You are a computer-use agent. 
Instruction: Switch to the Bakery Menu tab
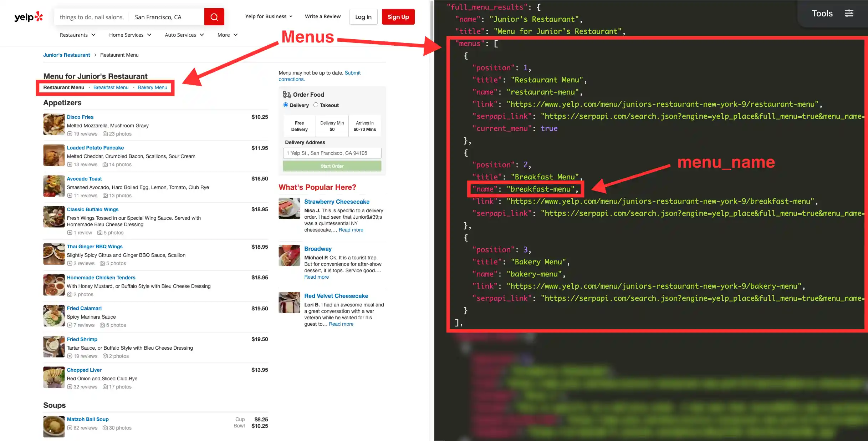tap(152, 87)
